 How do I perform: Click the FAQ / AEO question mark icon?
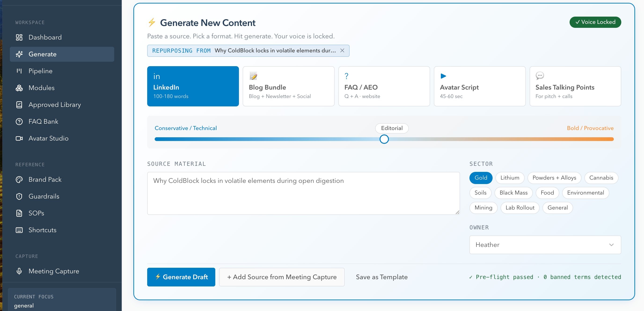[347, 76]
